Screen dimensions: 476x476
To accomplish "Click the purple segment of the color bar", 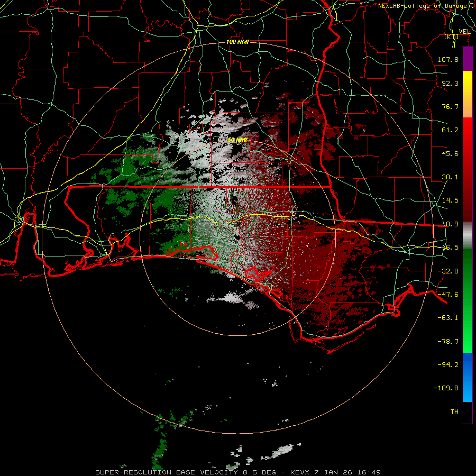I will point(467,59).
